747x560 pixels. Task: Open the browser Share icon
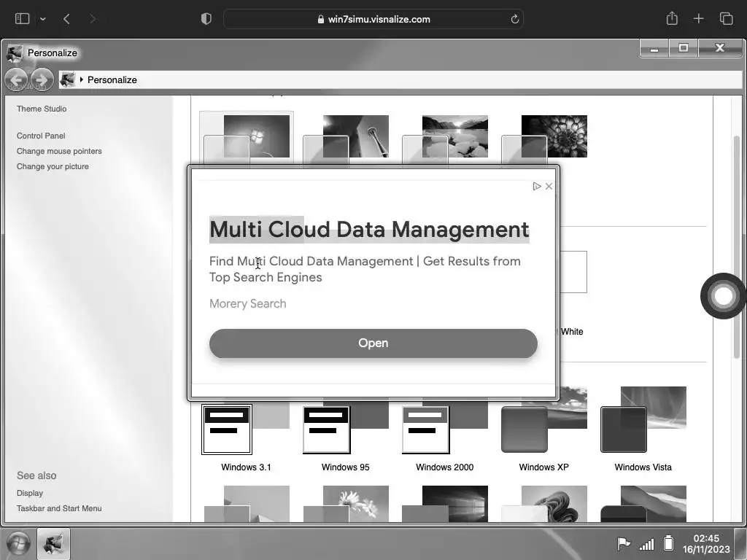point(672,18)
